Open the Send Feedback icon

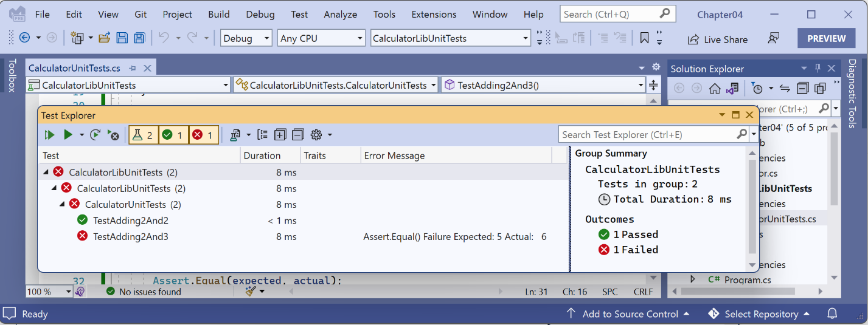(774, 38)
